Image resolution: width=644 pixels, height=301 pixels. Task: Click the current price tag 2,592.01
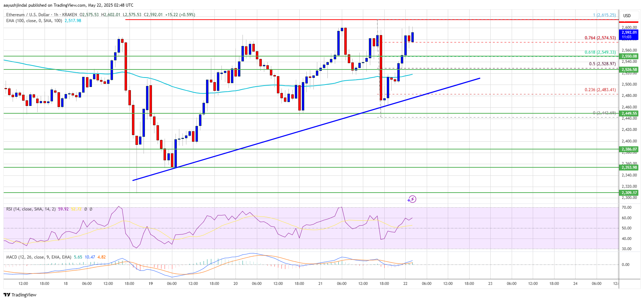pyautogui.click(x=629, y=33)
